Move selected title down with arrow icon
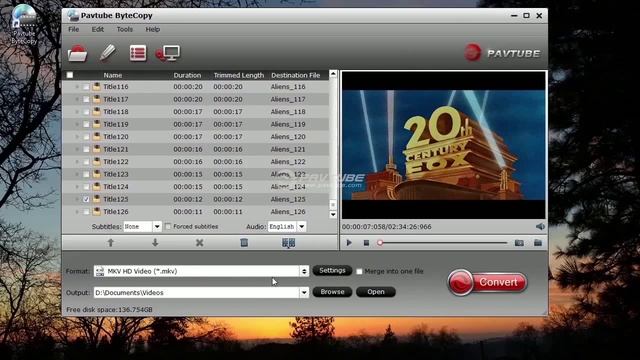 pyautogui.click(x=155, y=243)
